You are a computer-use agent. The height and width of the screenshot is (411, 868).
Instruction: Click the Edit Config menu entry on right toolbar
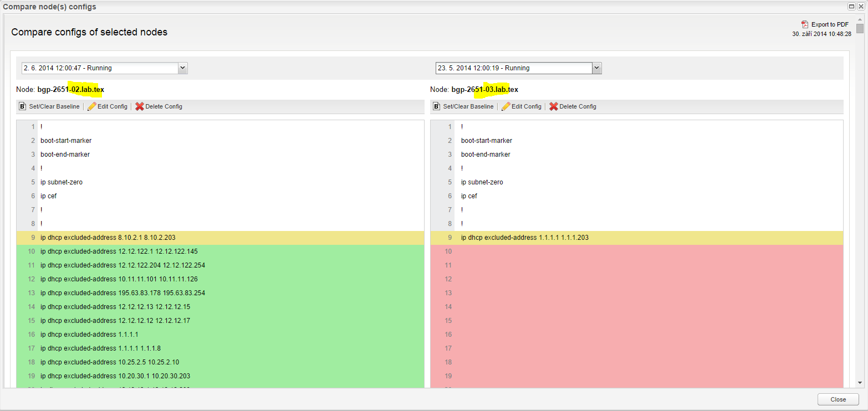tap(525, 106)
